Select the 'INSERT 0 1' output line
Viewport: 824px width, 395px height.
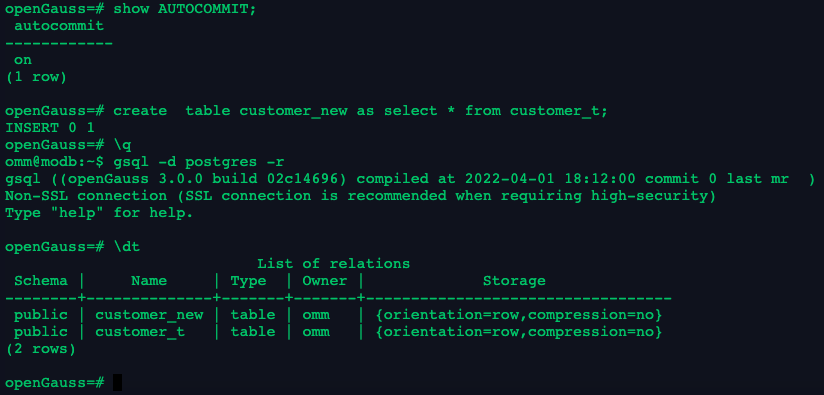pyautogui.click(x=50, y=128)
